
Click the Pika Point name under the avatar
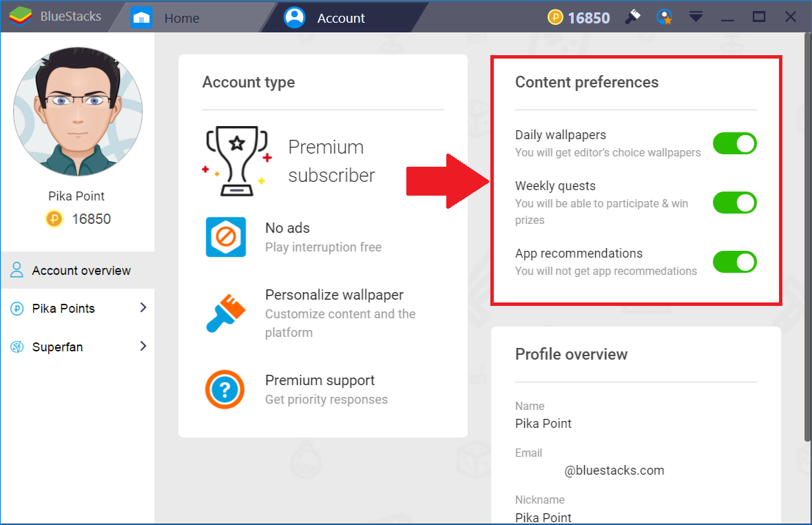coord(76,196)
